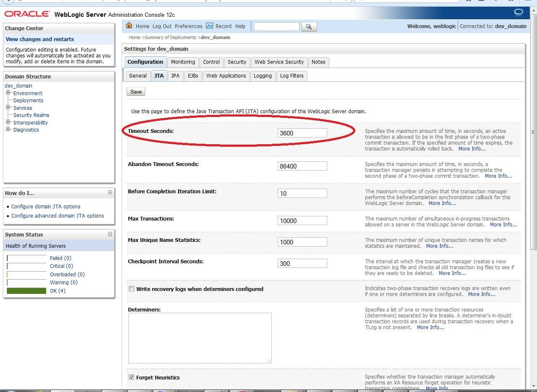Expand the Interoperability tree node
The image size is (537, 392).
tap(8, 122)
